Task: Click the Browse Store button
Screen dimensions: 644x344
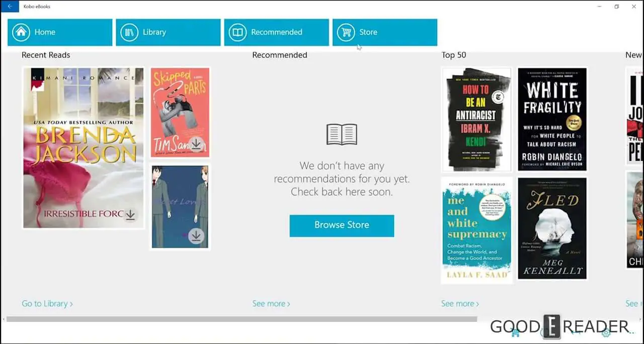Action: tap(342, 225)
